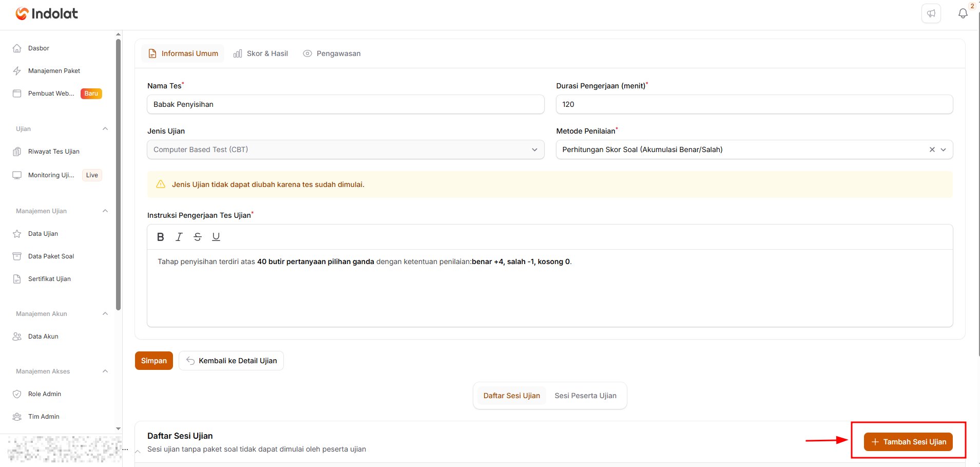Click the sidebar scroll up arrow
This screenshot has height=467, width=980.
[x=119, y=34]
